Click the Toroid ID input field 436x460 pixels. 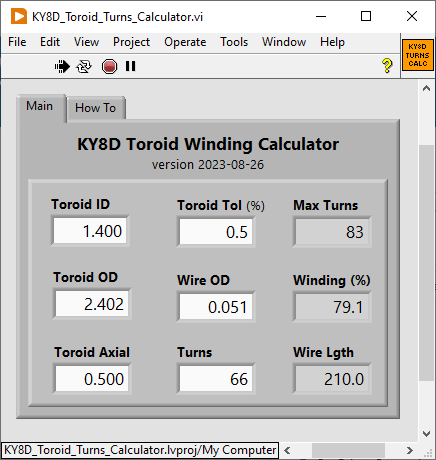(90, 231)
